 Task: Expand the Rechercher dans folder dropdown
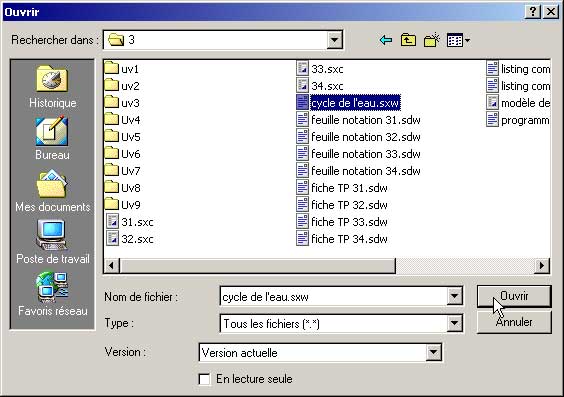click(x=335, y=40)
